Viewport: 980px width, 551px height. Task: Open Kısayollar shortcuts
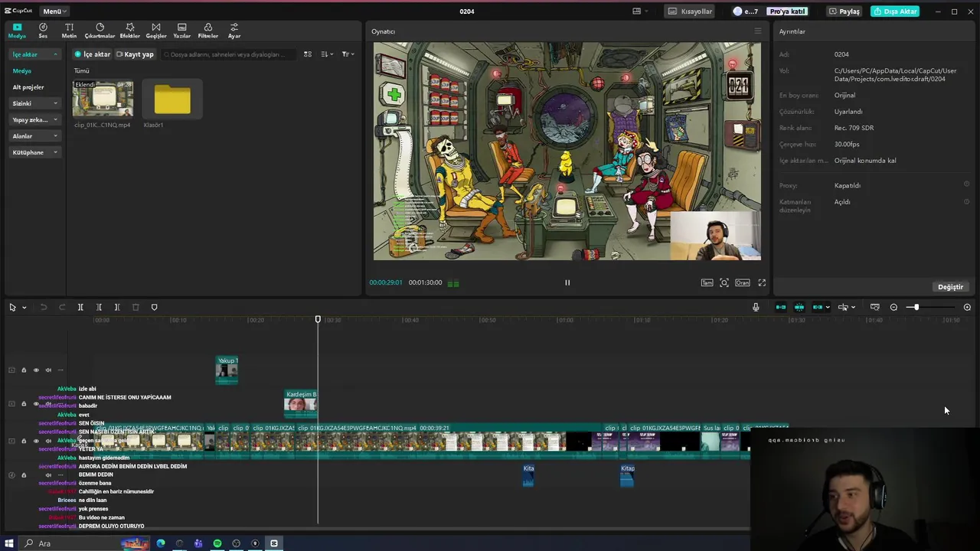tap(690, 11)
